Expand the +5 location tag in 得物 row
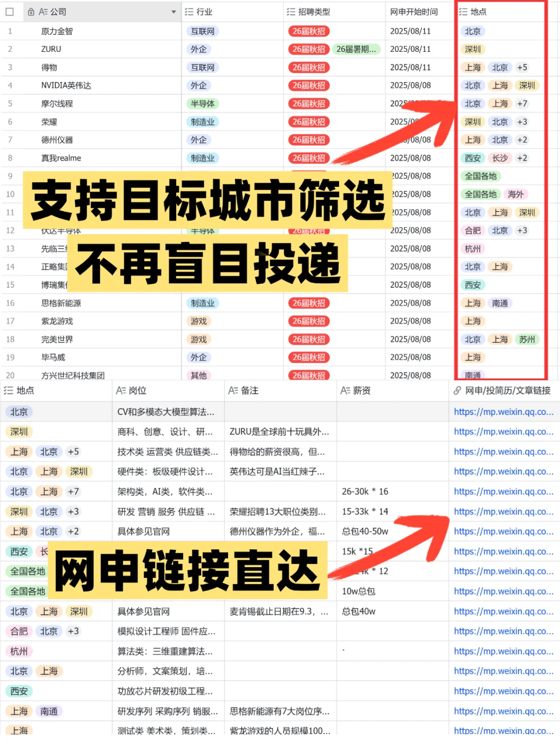560x747 pixels. 522,67
